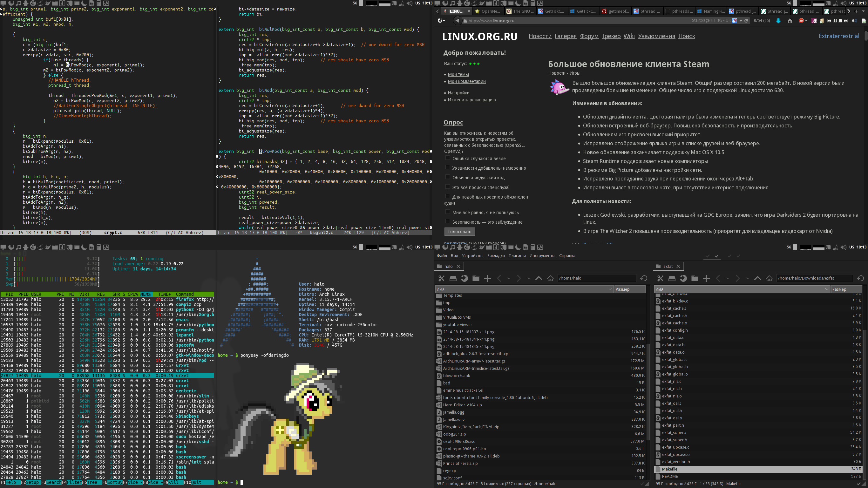
Task: Click back arrow in halo panel toolbar
Action: point(499,278)
